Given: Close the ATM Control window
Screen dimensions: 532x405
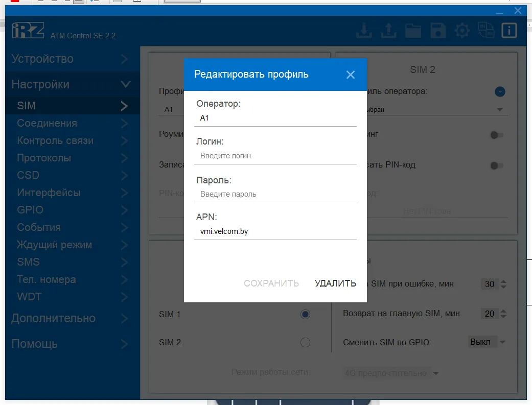Looking at the screenshot, I should coord(518,11).
